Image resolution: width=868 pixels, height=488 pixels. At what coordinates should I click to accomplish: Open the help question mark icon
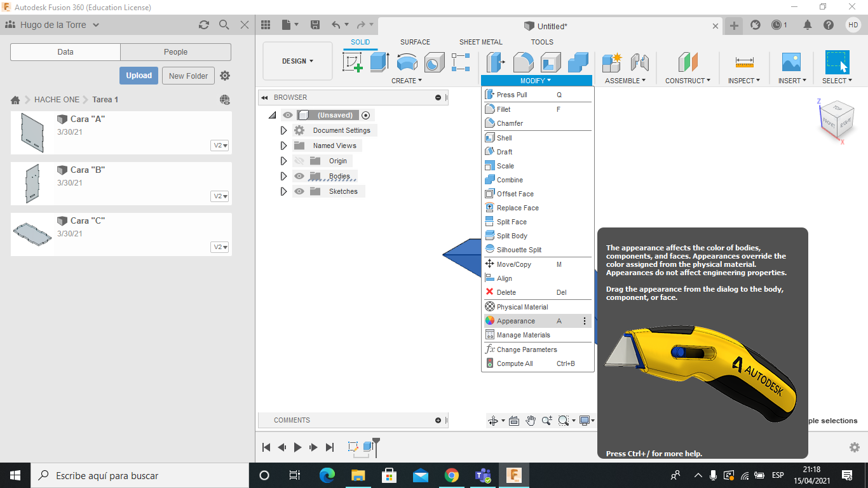pos(829,25)
